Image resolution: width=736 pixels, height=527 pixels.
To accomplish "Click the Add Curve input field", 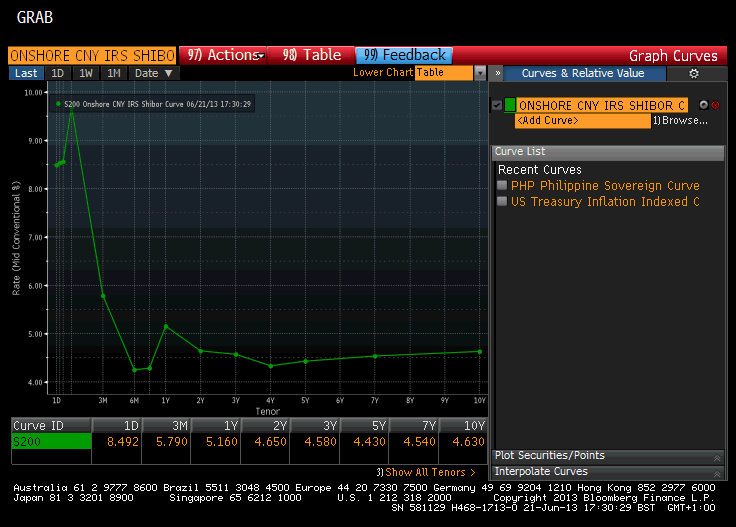I will coord(581,121).
